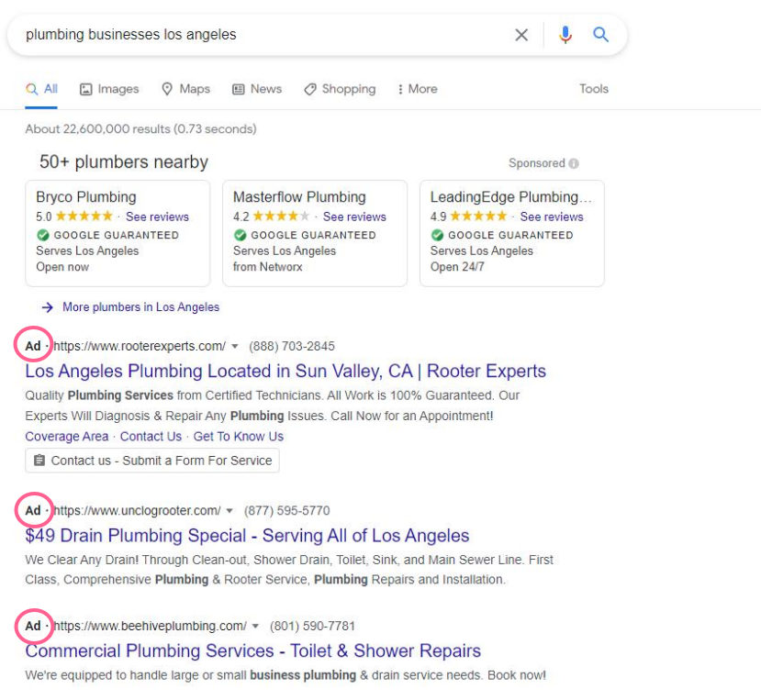The height and width of the screenshot is (700, 761).
Task: Open the Tools button
Action: [593, 89]
